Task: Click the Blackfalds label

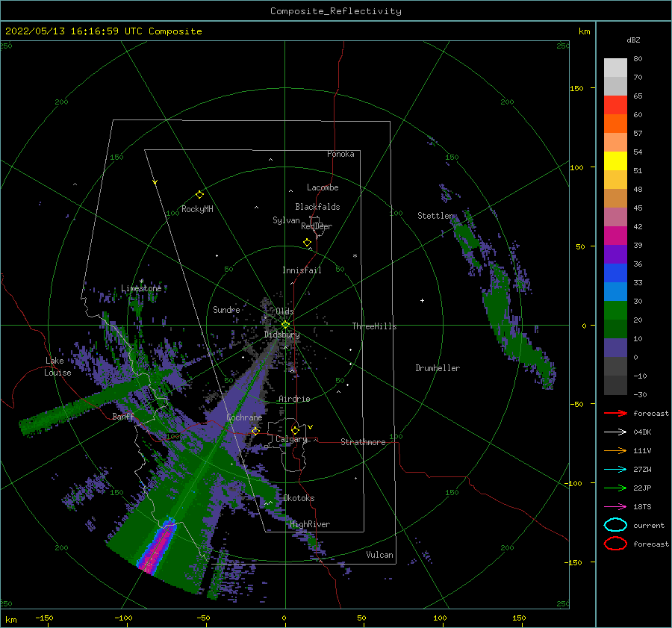Action: [x=317, y=207]
